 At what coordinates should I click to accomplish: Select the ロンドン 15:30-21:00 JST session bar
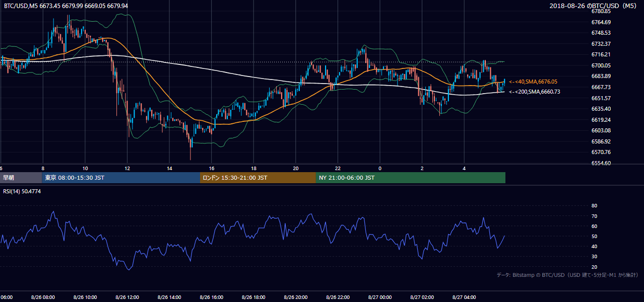258,178
